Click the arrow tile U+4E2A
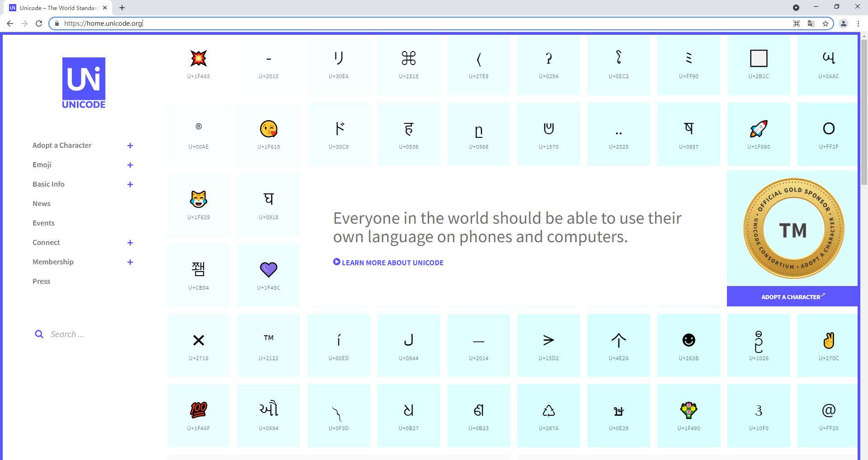The height and width of the screenshot is (460, 868). [x=618, y=346]
